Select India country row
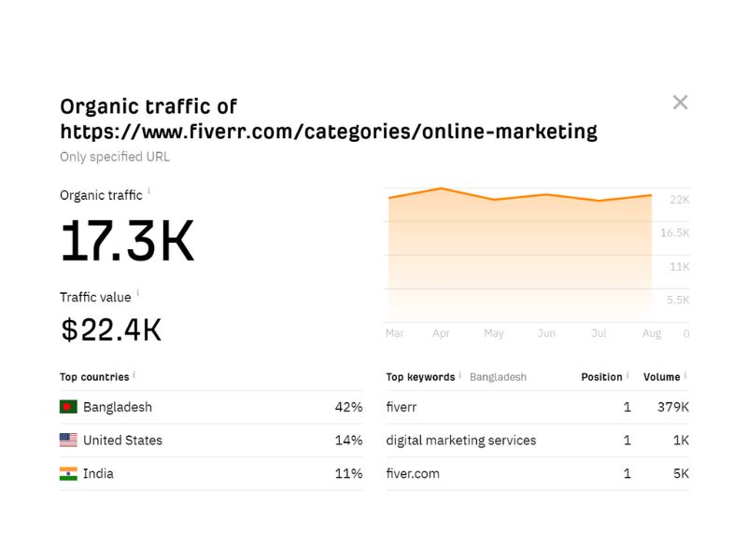The width and height of the screenshot is (747, 560). (x=211, y=474)
